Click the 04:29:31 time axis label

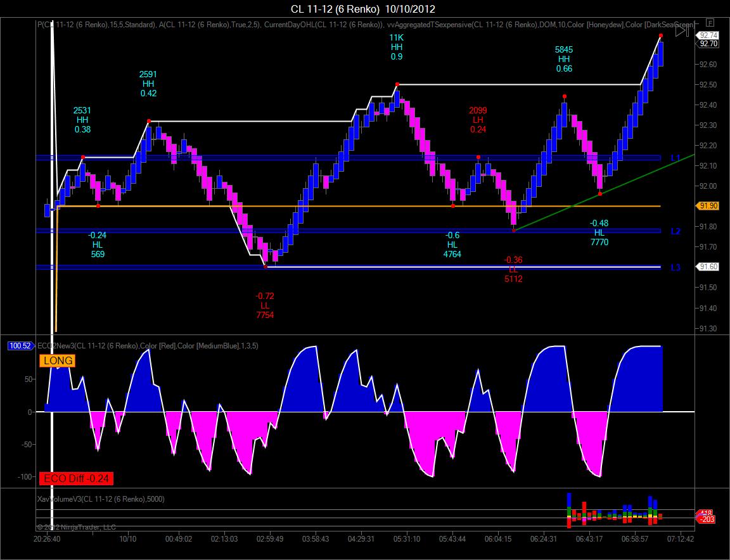coord(361,539)
